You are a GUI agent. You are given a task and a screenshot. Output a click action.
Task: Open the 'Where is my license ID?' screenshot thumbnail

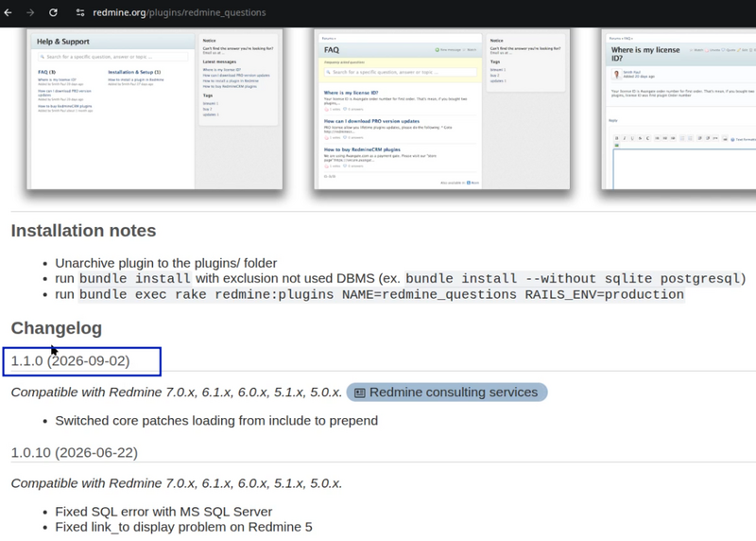[x=679, y=109]
